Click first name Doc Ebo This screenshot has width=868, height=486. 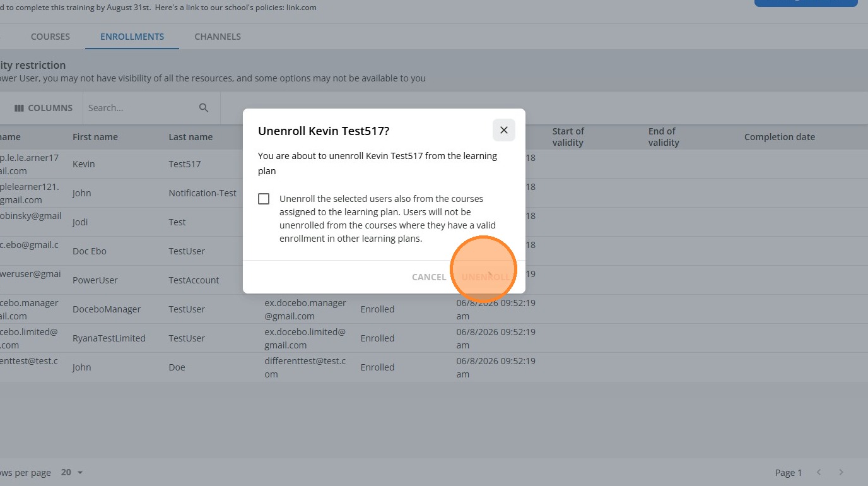(x=90, y=251)
